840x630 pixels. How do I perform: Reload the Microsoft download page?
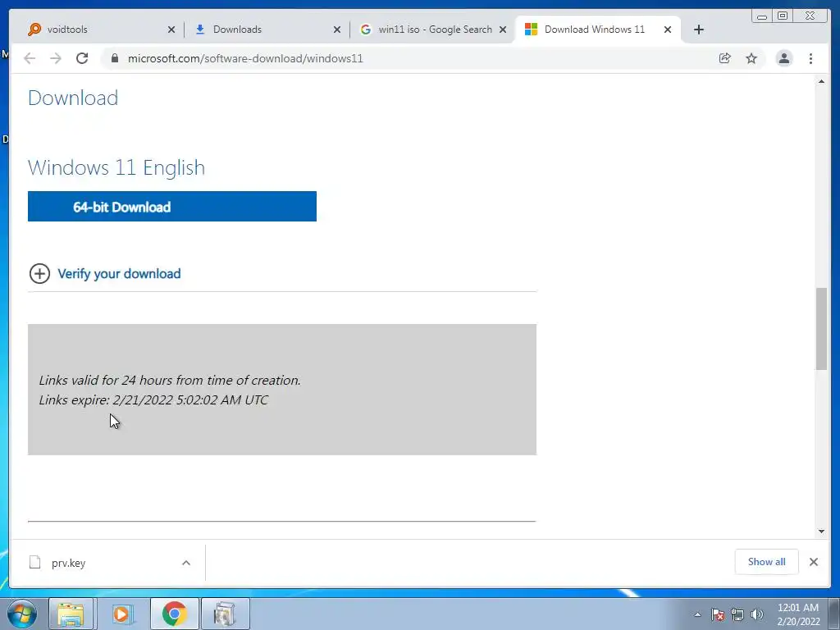tap(82, 58)
